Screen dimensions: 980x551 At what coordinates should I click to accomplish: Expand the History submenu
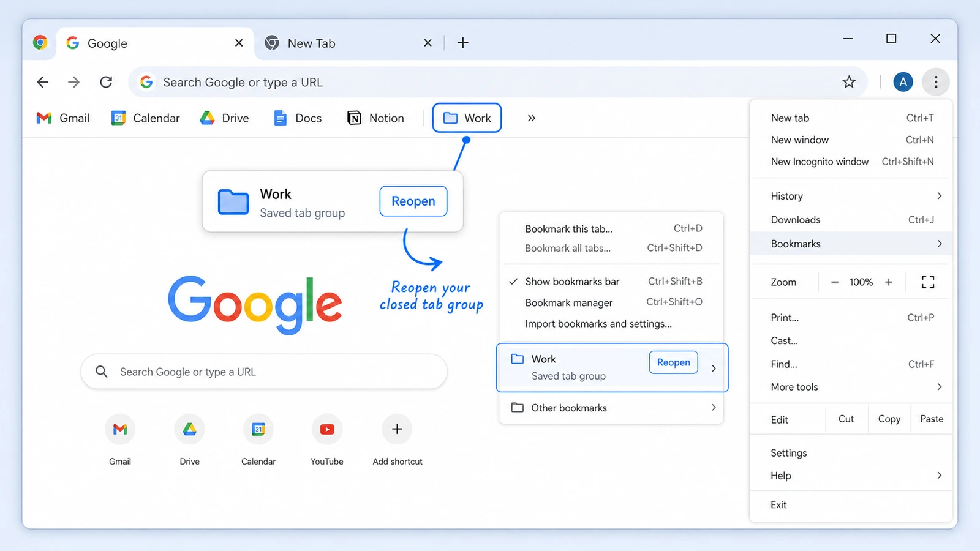point(851,196)
